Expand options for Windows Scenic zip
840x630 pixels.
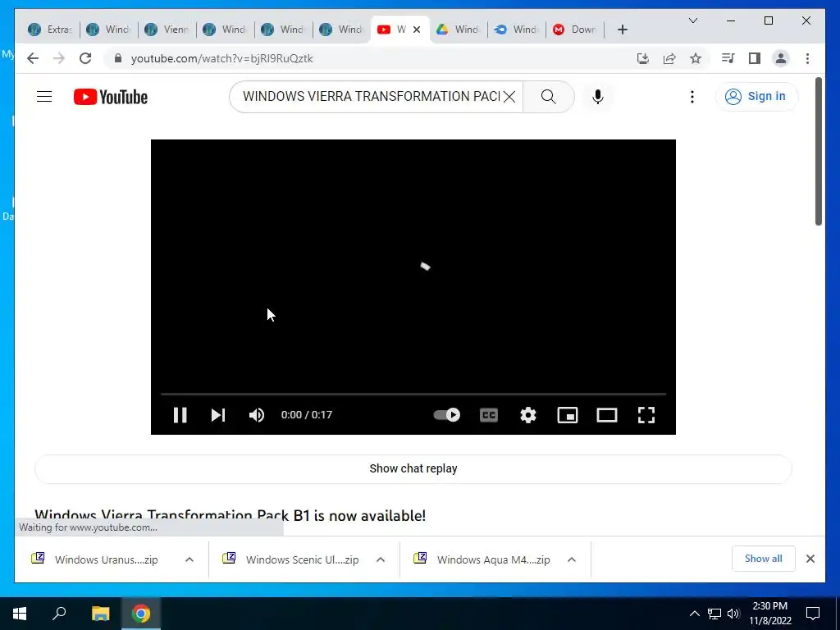(x=381, y=559)
